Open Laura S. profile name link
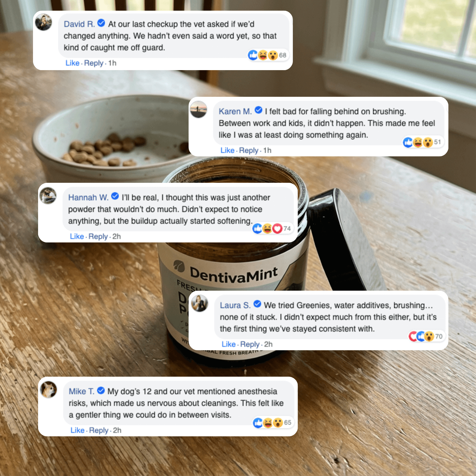This screenshot has width=476, height=476. click(x=235, y=305)
